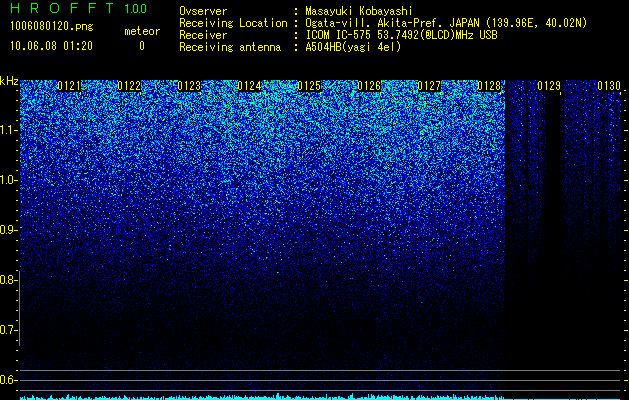Click the 0.8 frequency axis label
Image resolution: width=629 pixels, height=400 pixels.
click(x=8, y=280)
